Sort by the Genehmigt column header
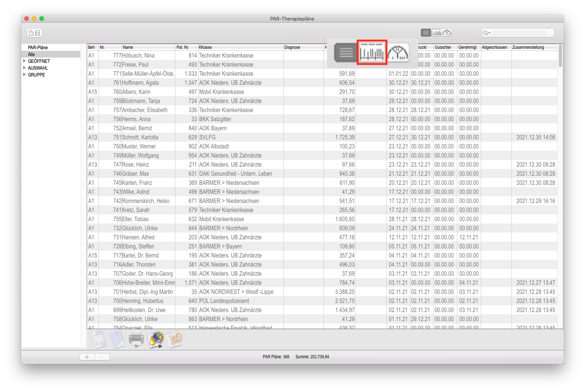This screenshot has width=585, height=392. 468,47
